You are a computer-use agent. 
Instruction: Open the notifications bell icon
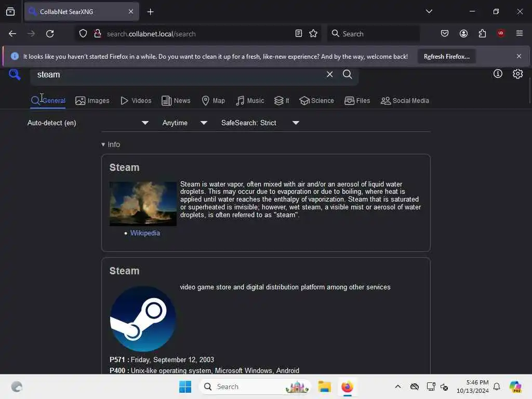497,387
